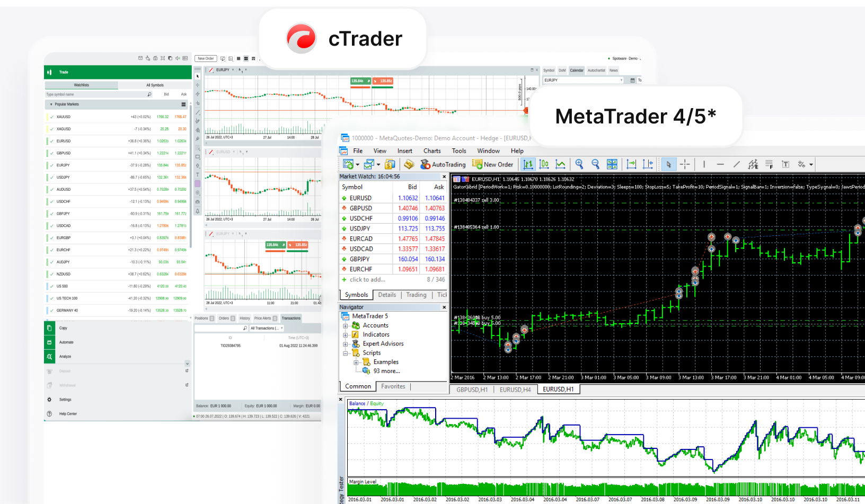Draw a vertical line in MetaTrader
This screenshot has height=504, width=865.
(x=704, y=164)
